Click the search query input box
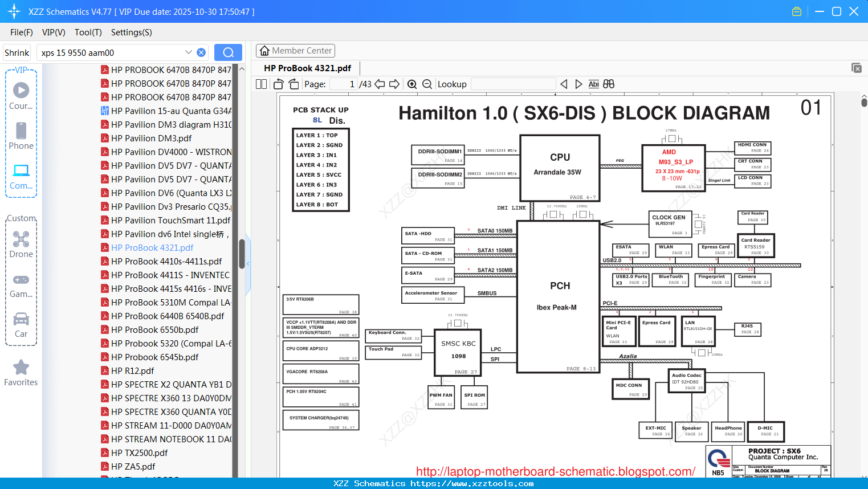 click(111, 52)
